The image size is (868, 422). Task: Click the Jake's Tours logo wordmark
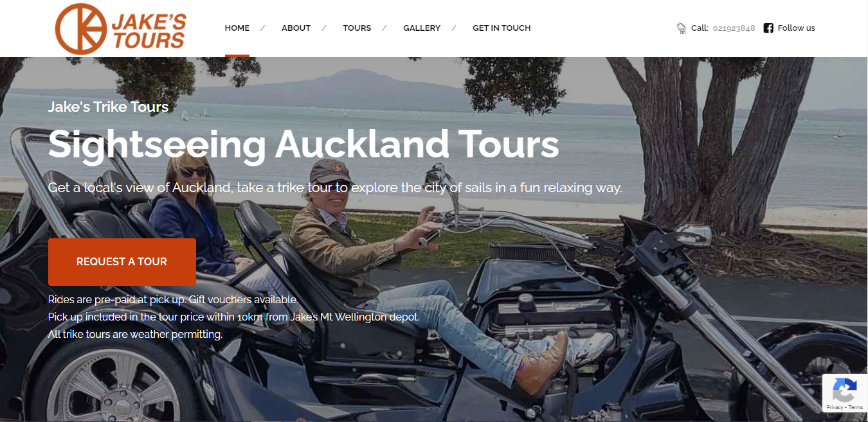coord(149,31)
